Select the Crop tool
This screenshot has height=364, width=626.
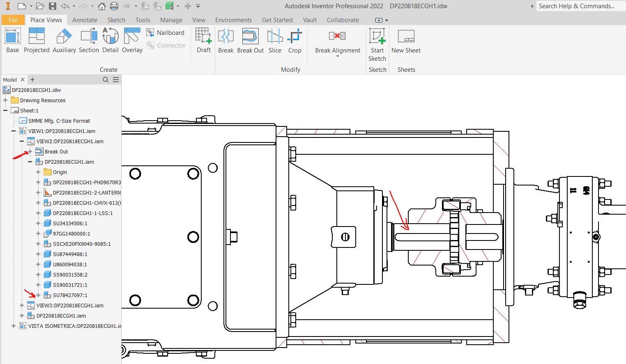click(x=295, y=41)
